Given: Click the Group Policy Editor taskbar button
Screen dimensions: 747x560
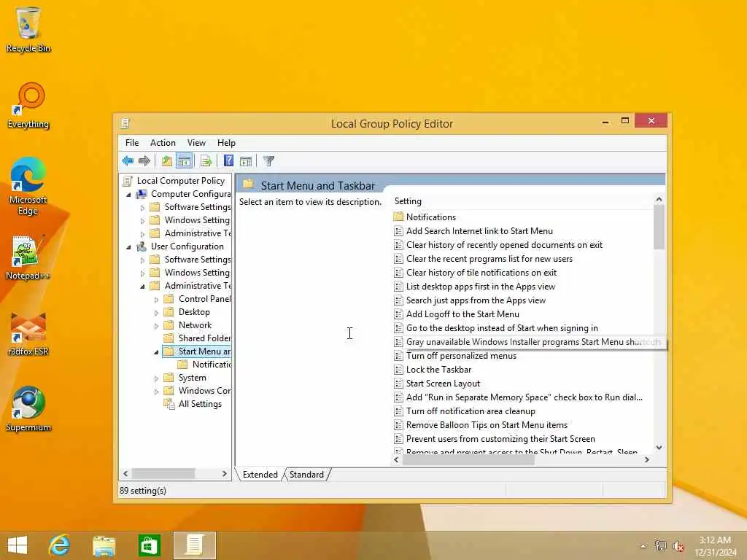Looking at the screenshot, I should pyautogui.click(x=194, y=545).
